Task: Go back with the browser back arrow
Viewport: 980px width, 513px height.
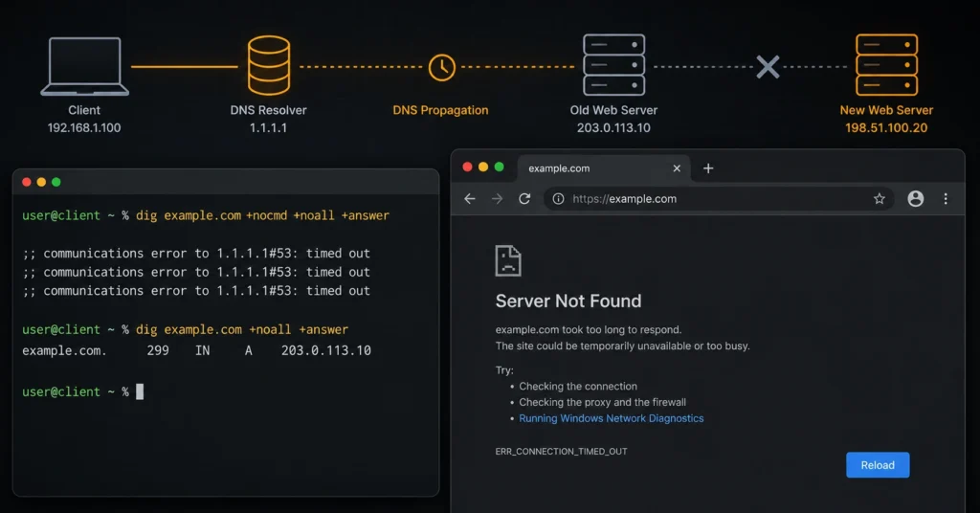Action: tap(470, 199)
